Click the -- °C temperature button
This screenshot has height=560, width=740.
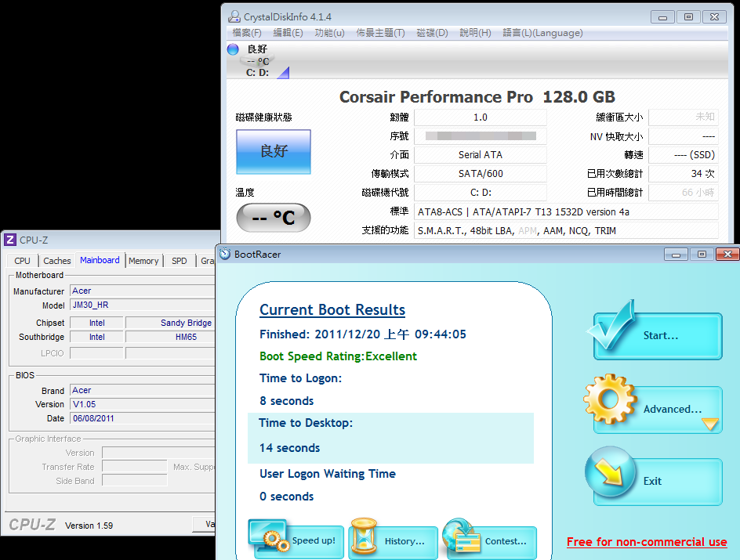(274, 218)
